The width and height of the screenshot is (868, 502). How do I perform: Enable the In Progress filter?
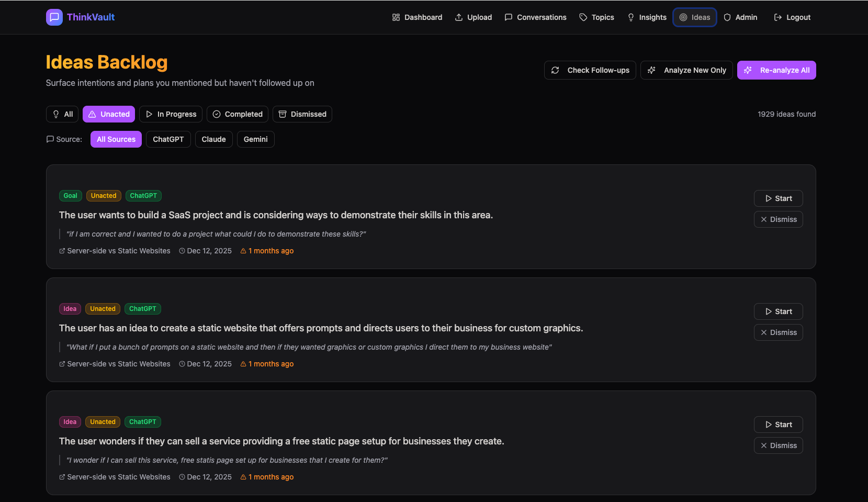tap(171, 114)
